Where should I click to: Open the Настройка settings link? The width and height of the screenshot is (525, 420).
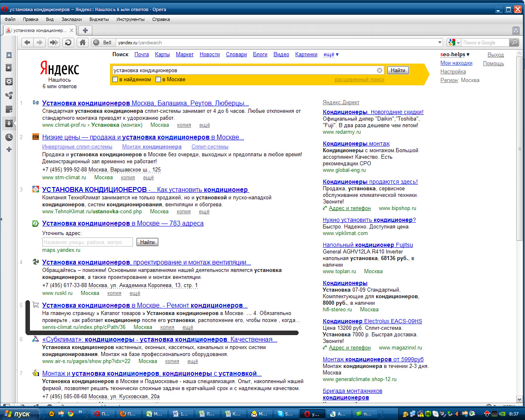click(453, 72)
